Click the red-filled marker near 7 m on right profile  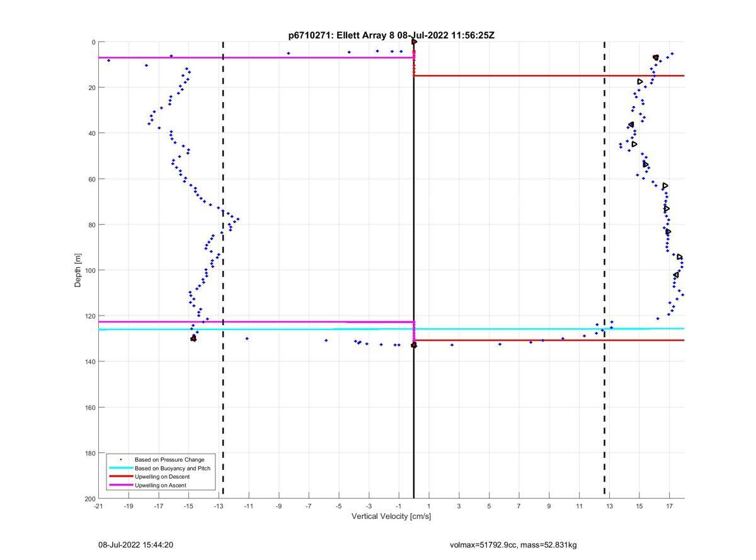click(x=656, y=57)
